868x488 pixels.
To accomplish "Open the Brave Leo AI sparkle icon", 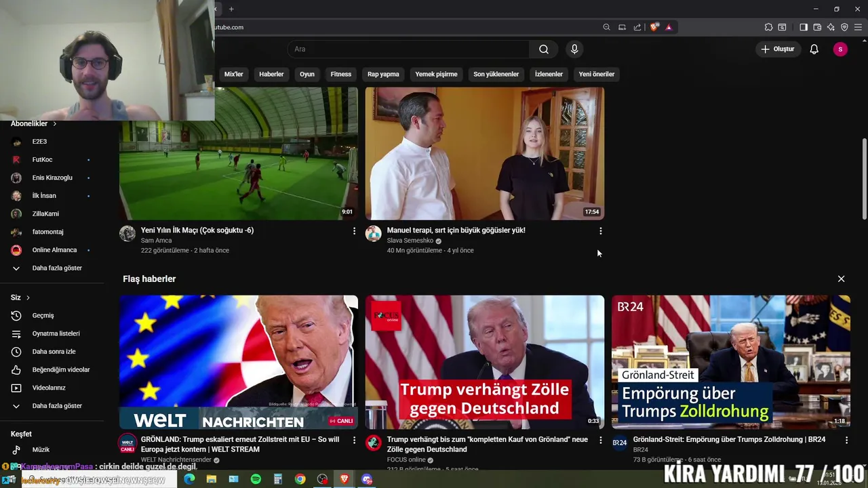I will pos(831,27).
